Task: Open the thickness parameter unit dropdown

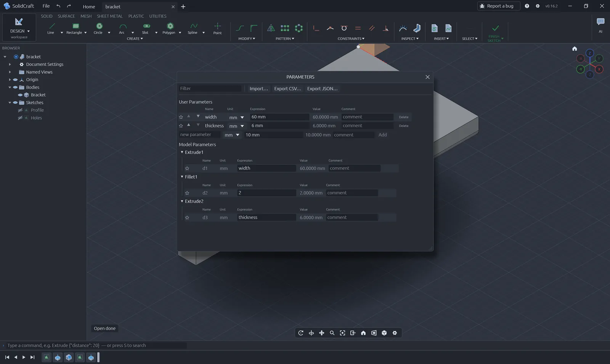Action: click(x=237, y=126)
